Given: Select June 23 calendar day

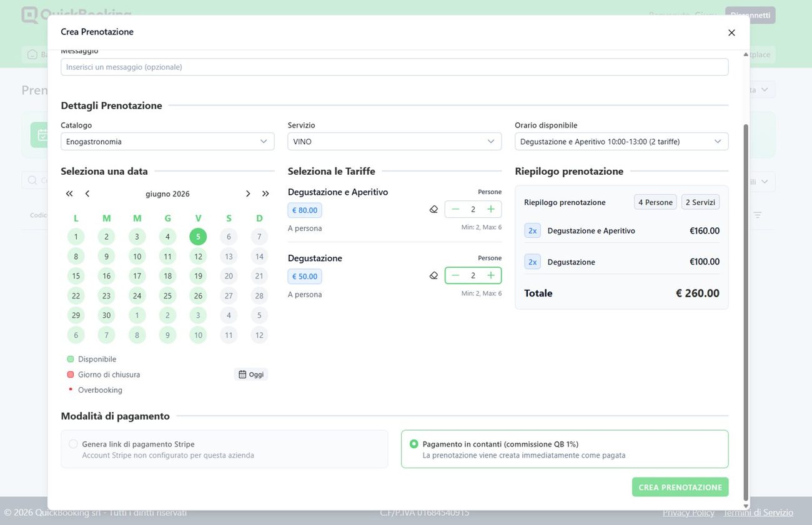Looking at the screenshot, I should (106, 296).
